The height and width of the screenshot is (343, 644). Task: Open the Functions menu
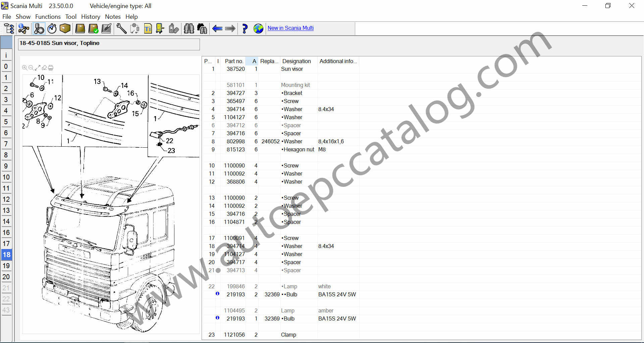click(48, 16)
